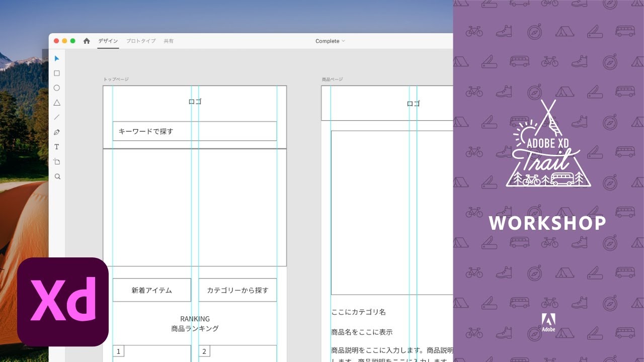
Task: Select the Line tool
Action: pyautogui.click(x=57, y=117)
